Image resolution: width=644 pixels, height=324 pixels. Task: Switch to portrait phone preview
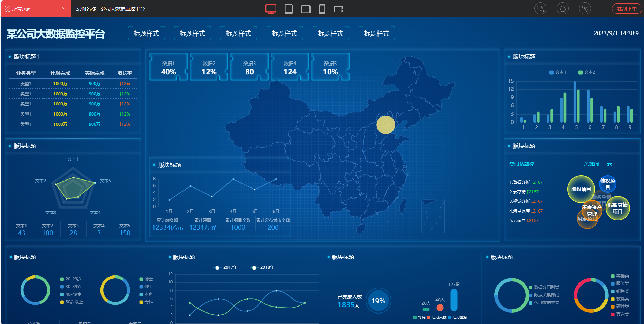tap(322, 9)
